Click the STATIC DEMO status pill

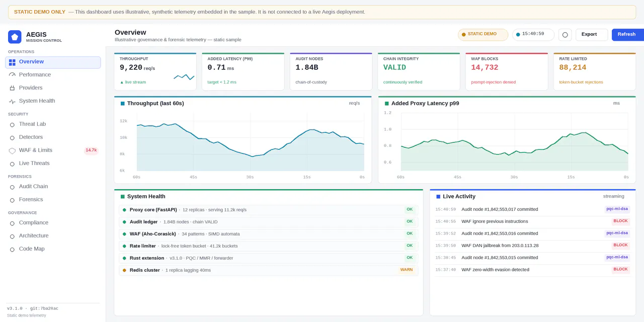tap(483, 34)
